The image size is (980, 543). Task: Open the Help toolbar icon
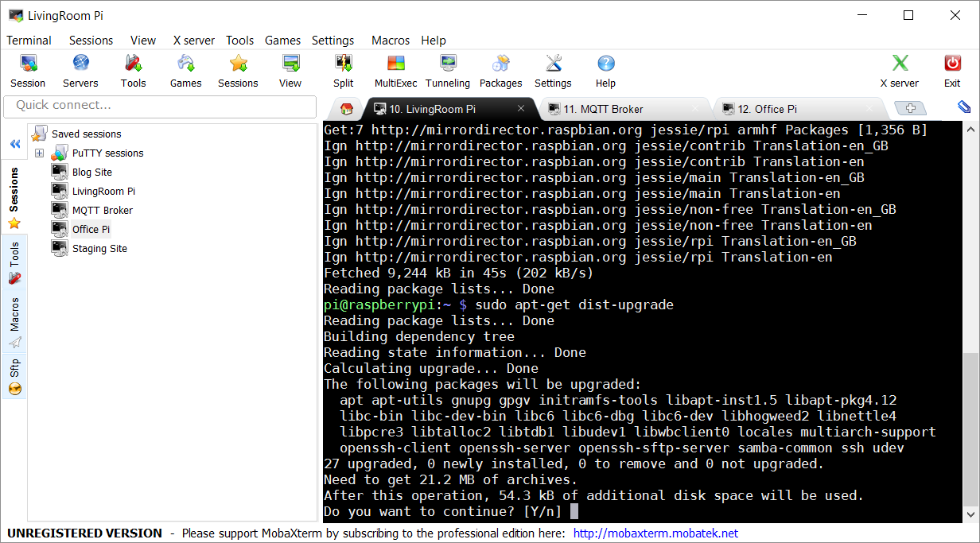(605, 71)
